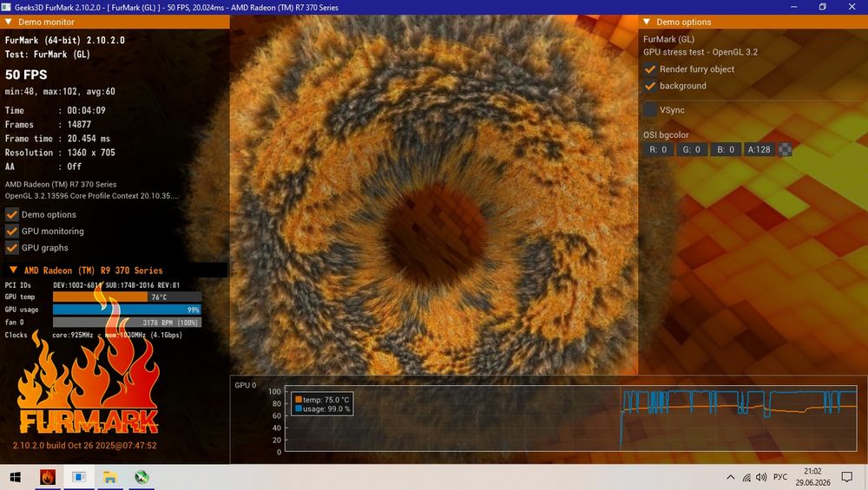Click the GPU stress test - OpenGL 3.2 label
868x490 pixels.
click(700, 52)
